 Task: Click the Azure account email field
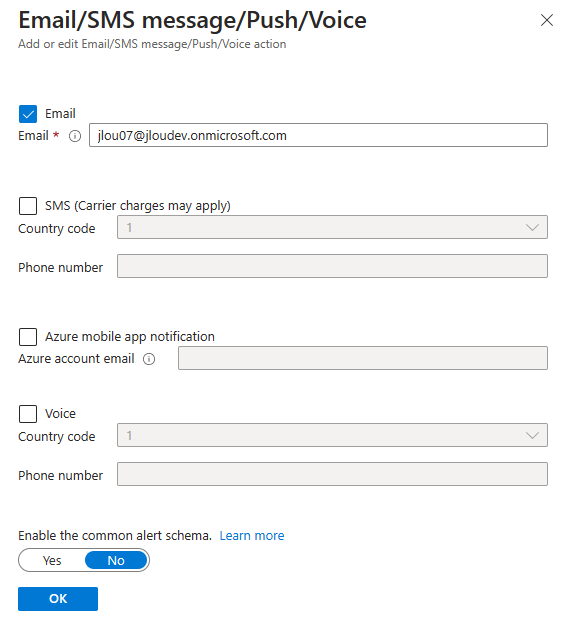(x=363, y=358)
